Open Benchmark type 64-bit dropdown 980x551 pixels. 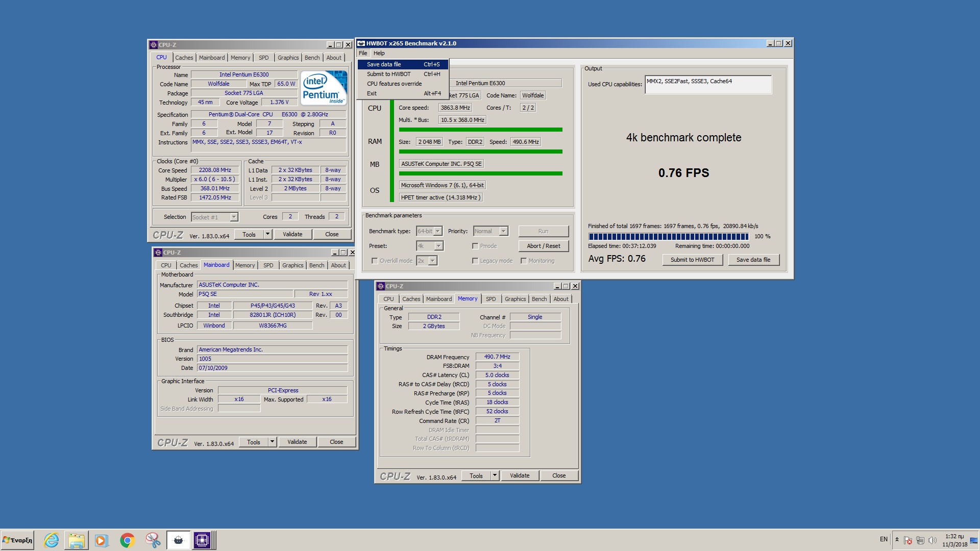(x=429, y=231)
